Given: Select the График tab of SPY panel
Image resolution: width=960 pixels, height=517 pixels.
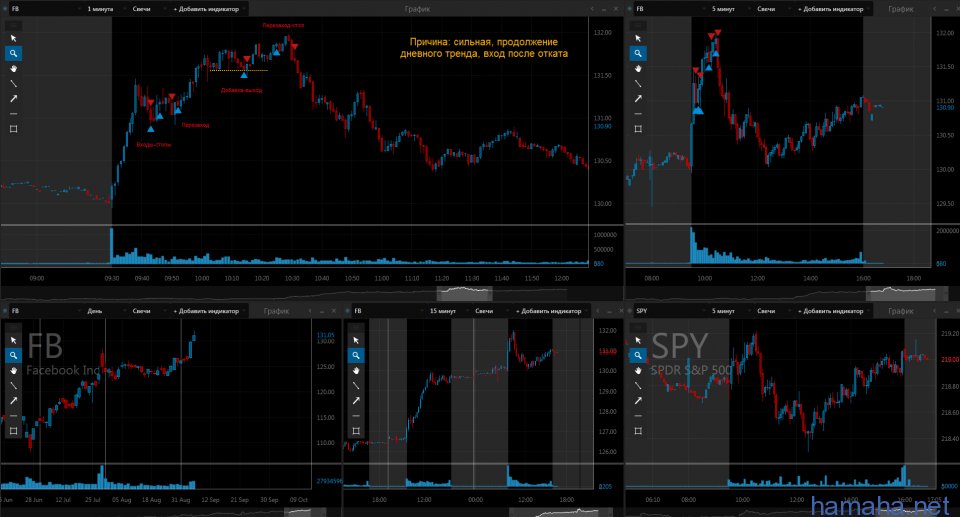Looking at the screenshot, I should (901, 311).
